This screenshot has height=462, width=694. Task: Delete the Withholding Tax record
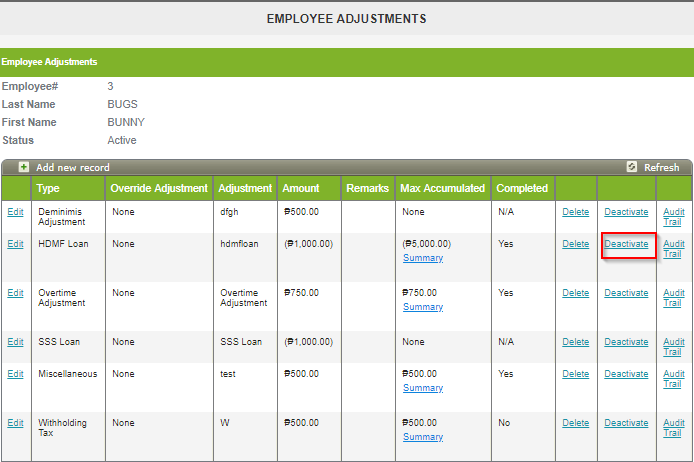[575, 423]
